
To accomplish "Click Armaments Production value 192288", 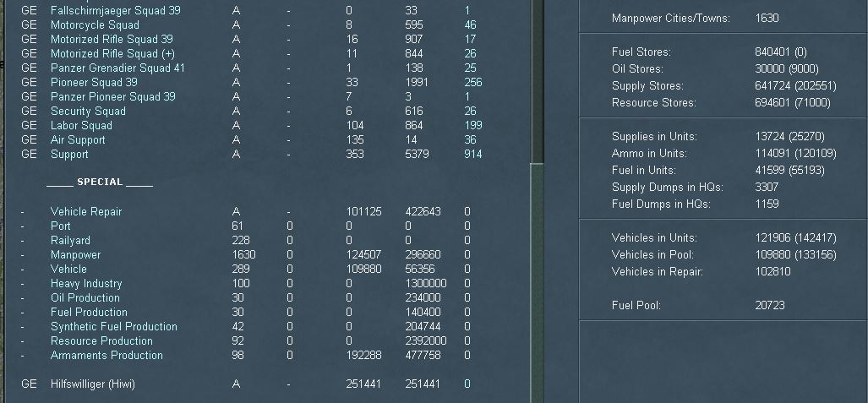I will (363, 356).
